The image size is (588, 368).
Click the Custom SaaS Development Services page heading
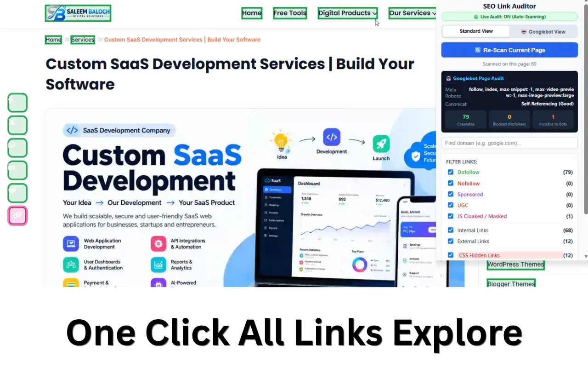[230, 74]
